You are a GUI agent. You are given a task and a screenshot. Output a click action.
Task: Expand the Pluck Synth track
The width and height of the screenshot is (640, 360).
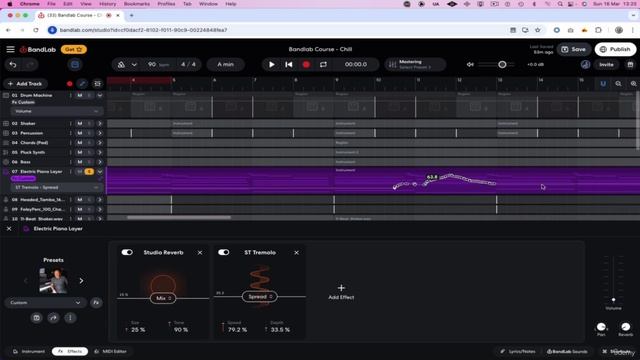point(100,152)
